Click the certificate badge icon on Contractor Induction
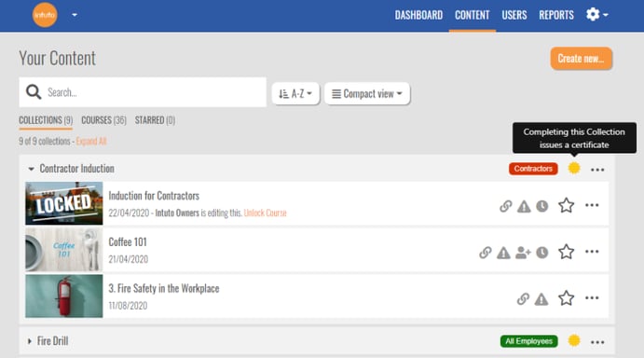644x358 pixels. coord(574,168)
